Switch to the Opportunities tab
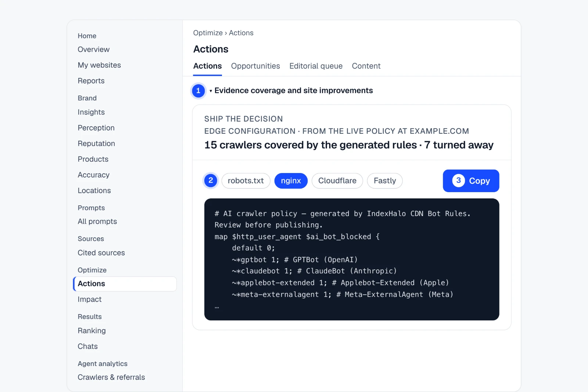Image resolution: width=588 pixels, height=392 pixels. pos(255,66)
